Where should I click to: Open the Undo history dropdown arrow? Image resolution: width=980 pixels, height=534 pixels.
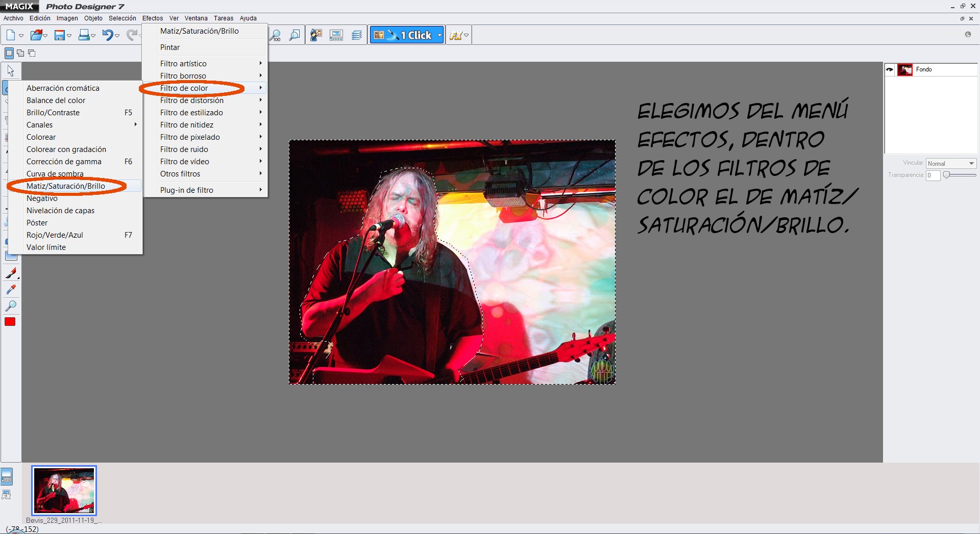[x=117, y=36]
